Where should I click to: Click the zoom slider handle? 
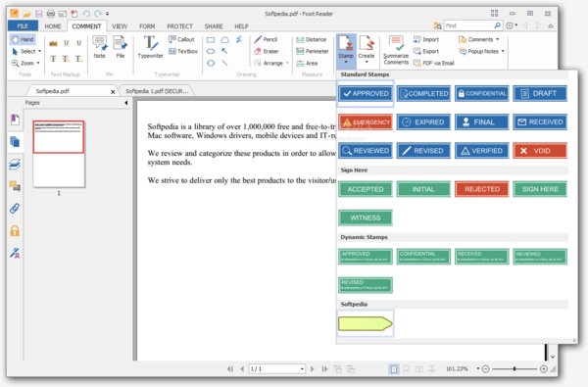514,369
